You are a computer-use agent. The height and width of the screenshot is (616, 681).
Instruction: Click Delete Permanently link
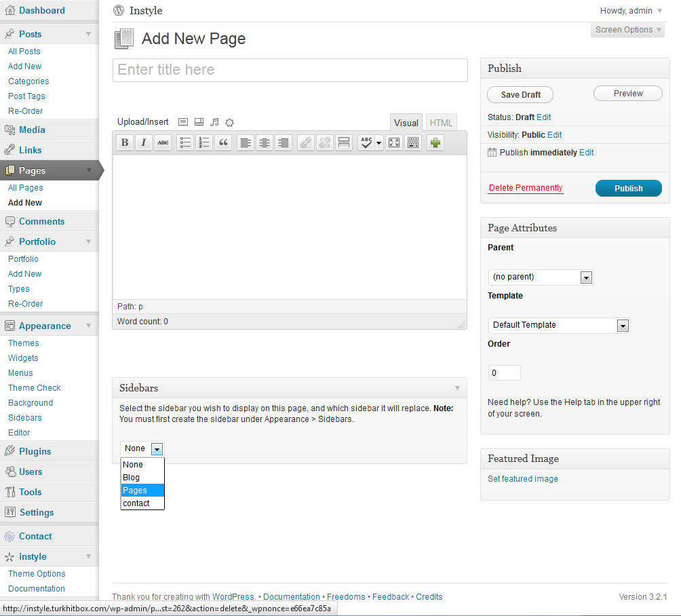tap(526, 188)
